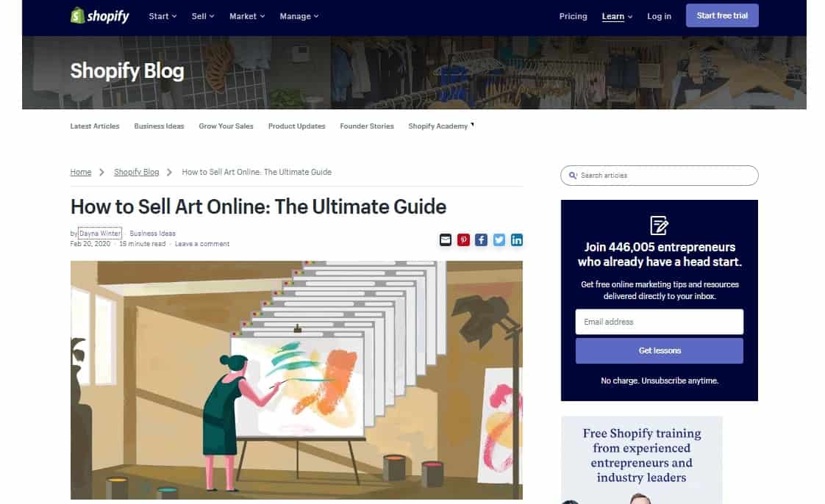Open Shopify Blog breadcrumb link
The height and width of the screenshot is (504, 825).
pos(136,173)
